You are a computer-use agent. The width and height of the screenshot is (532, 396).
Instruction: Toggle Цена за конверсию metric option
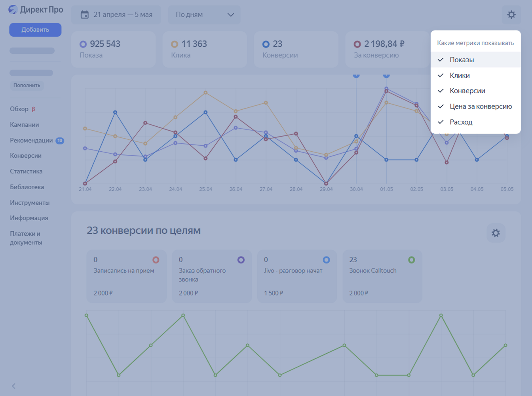[x=475, y=107]
